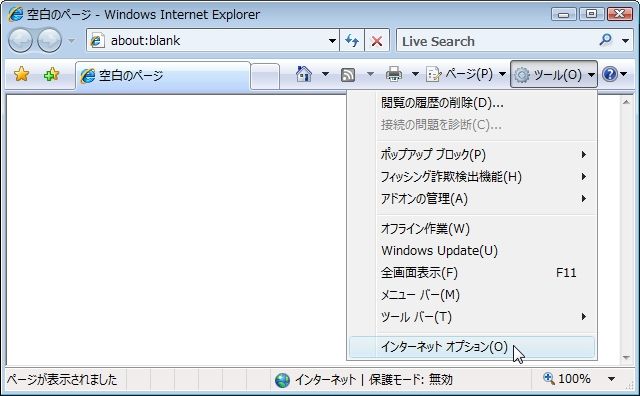This screenshot has width=640, height=396.
Task: Minimize the Internet Explorer window
Action: [x=564, y=14]
